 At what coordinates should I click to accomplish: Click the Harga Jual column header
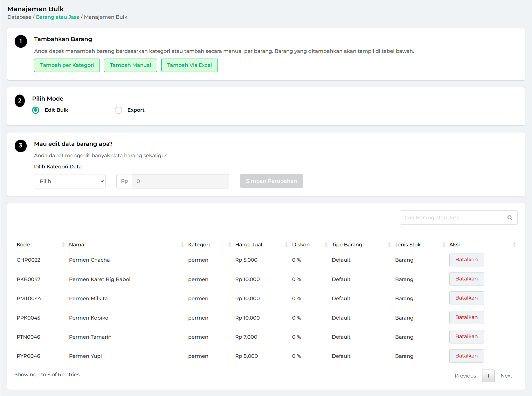249,245
